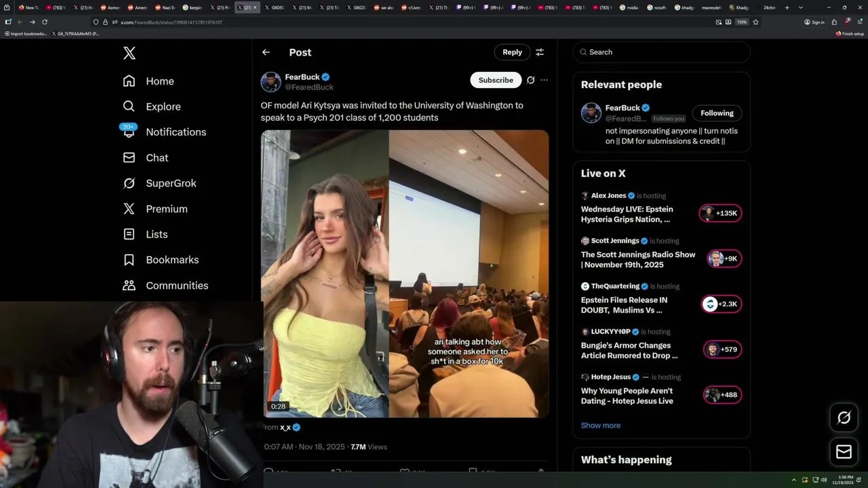Image resolution: width=868 pixels, height=488 pixels.
Task: Open Hotep Jesus Live broadcast
Action: click(x=627, y=396)
